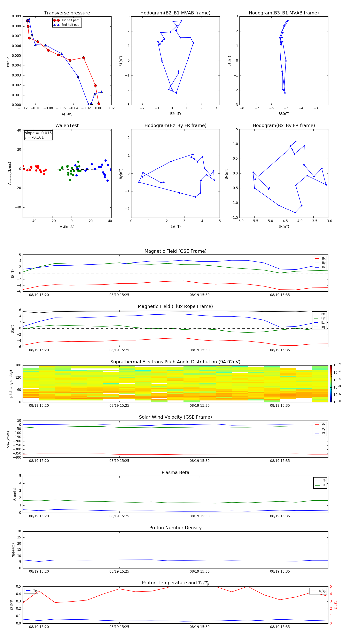The image size is (351, 644).
Task: Click the 'WalenTest' plot title
Action: click(x=67, y=125)
